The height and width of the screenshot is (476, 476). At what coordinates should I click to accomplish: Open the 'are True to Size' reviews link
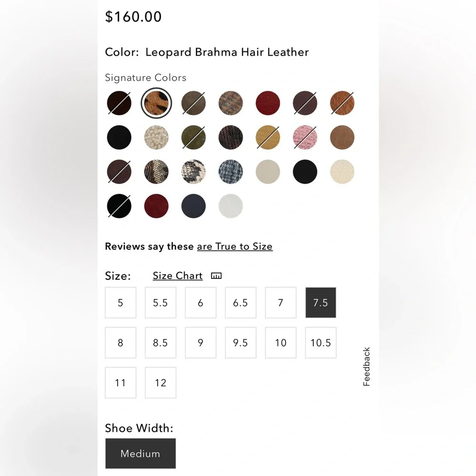click(x=235, y=247)
